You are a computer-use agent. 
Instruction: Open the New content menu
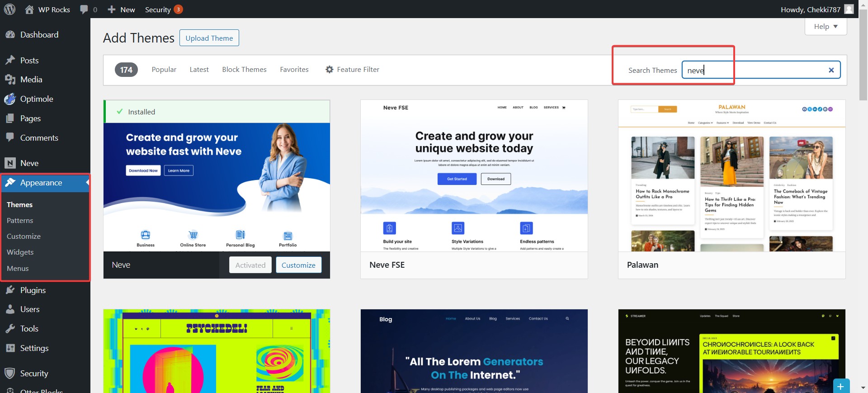pos(121,9)
